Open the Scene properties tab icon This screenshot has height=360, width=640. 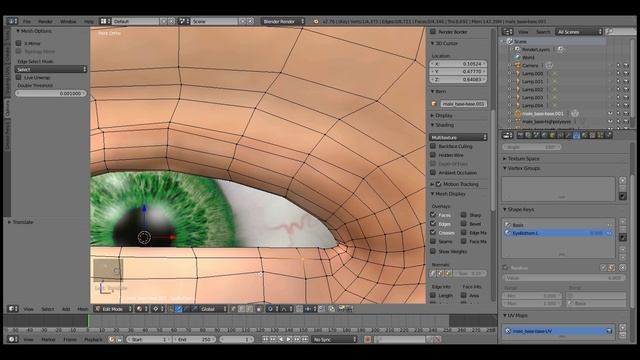coord(536,136)
